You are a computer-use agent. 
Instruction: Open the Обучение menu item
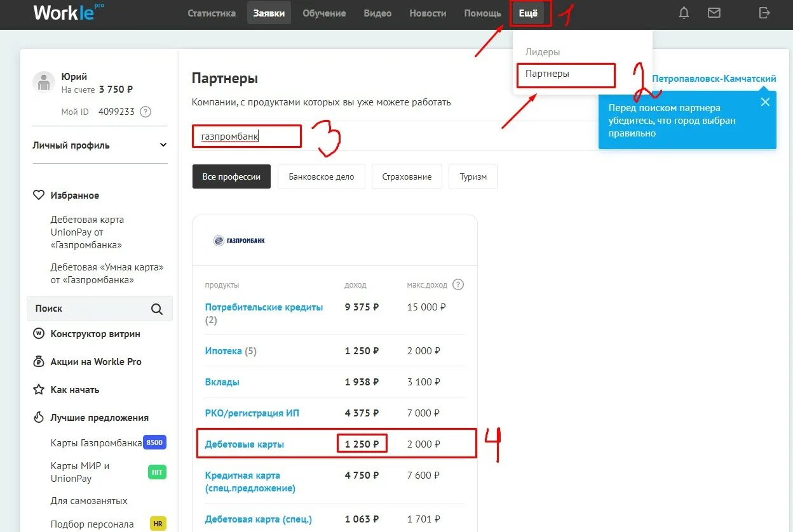[x=324, y=13]
